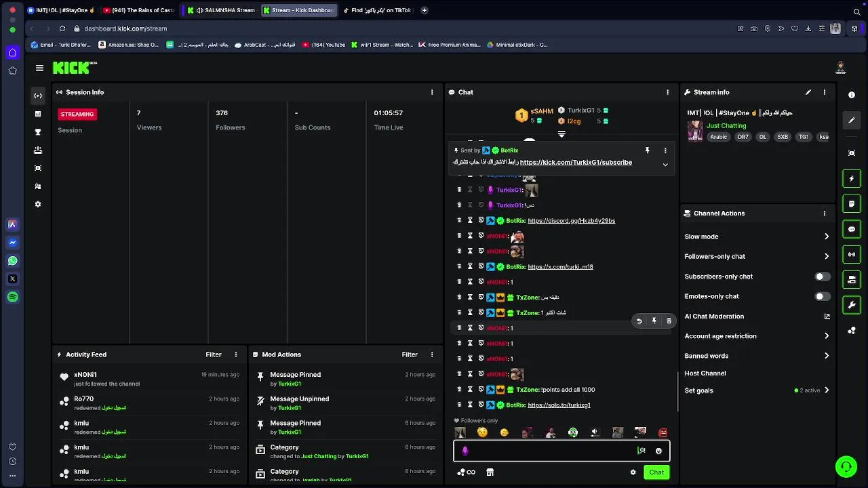This screenshot has width=868, height=488.
Task: Open Spotify in browser sidebar
Action: coord(12,297)
